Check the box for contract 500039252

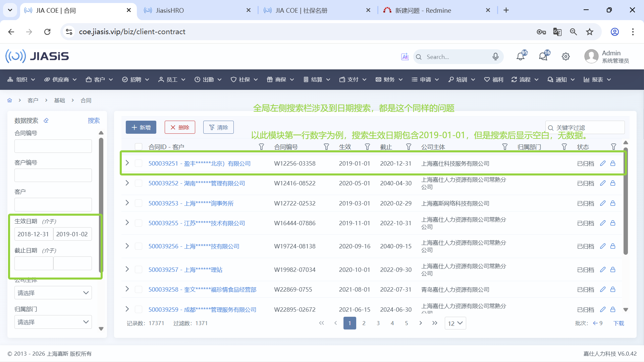[x=138, y=183]
